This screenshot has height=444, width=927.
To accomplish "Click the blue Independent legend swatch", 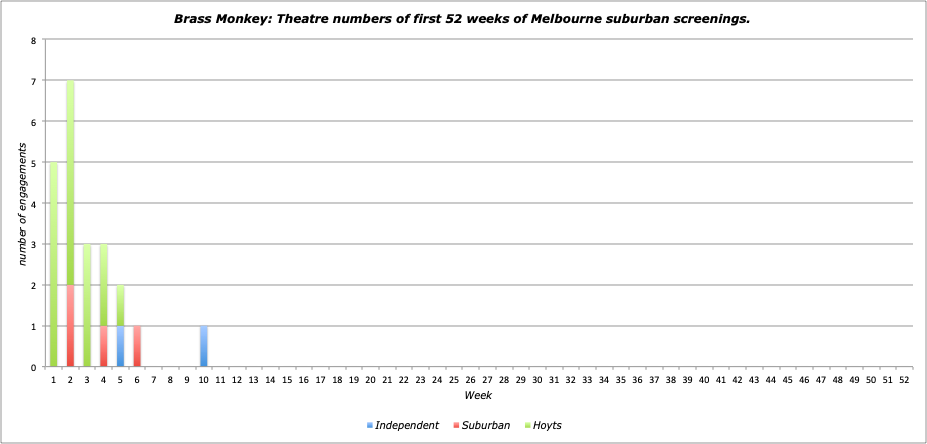I will [x=369, y=426].
